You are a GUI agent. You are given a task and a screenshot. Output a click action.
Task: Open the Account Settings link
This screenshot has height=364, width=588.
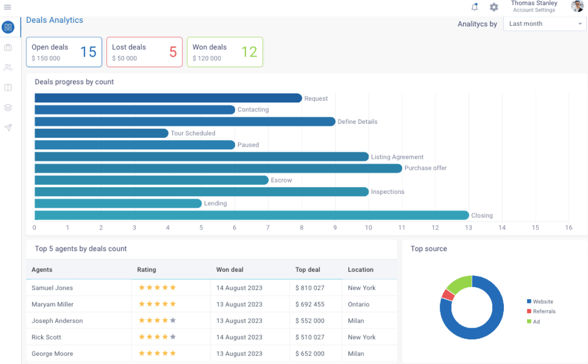coord(534,10)
